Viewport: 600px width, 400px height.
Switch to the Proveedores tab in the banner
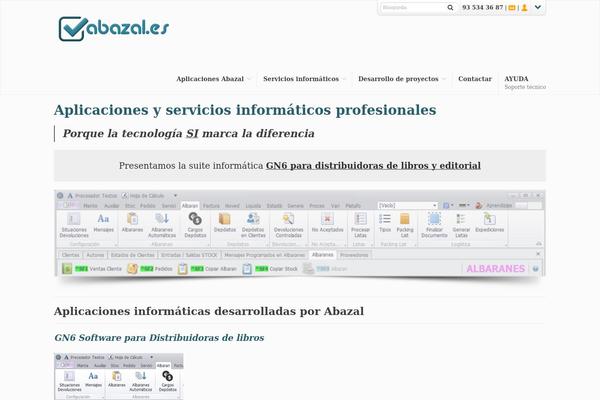354,255
